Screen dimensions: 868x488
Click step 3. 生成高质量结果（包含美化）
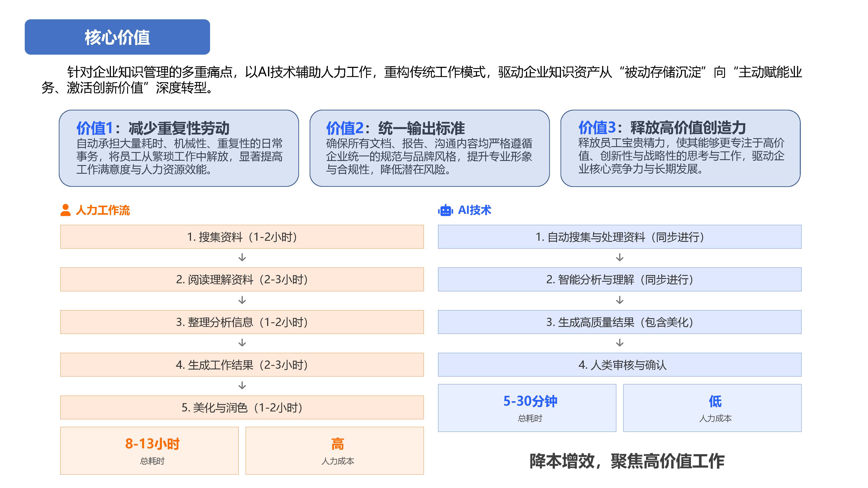point(620,322)
